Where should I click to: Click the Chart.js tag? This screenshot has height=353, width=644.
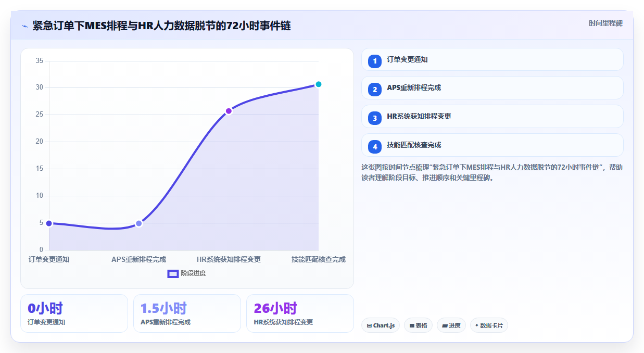coord(381,325)
